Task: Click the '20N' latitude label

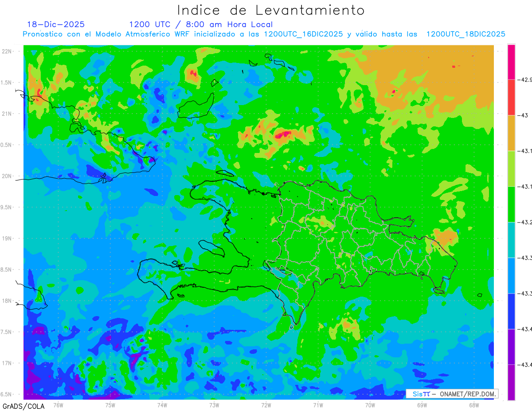Action: 8,176
